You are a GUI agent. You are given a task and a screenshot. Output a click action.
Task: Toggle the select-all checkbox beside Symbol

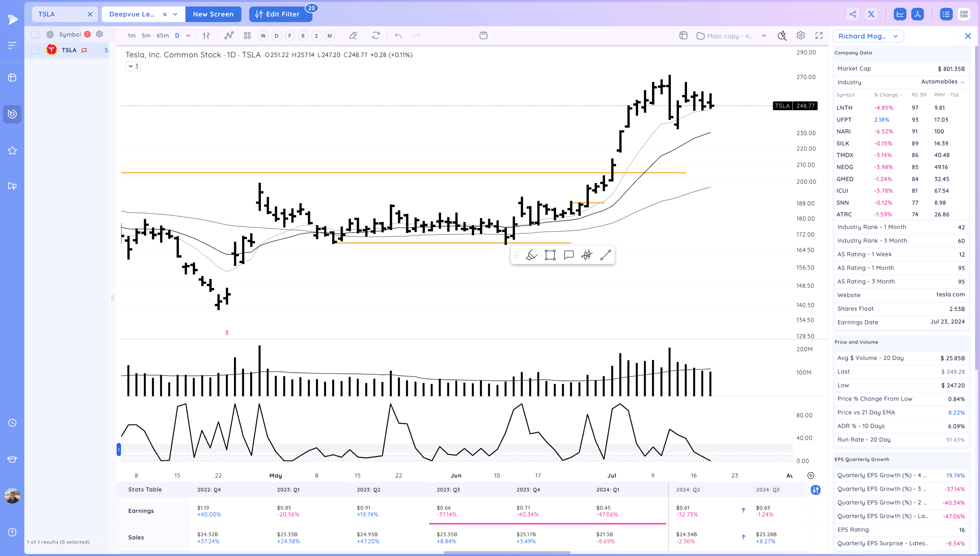(x=35, y=34)
